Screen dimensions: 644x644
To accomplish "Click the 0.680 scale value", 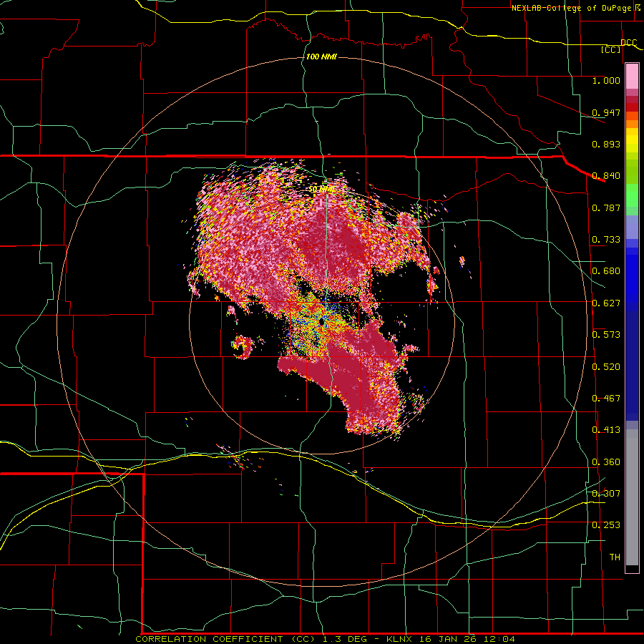I will [606, 271].
